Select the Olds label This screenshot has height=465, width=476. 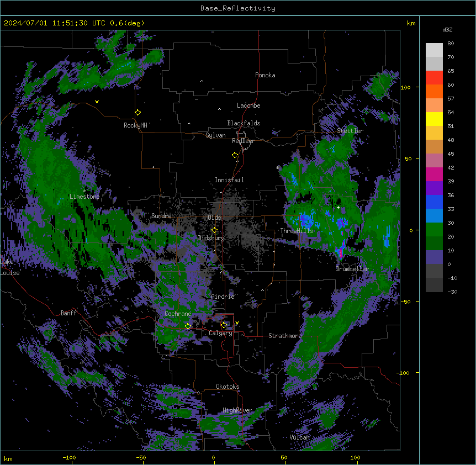click(x=214, y=218)
